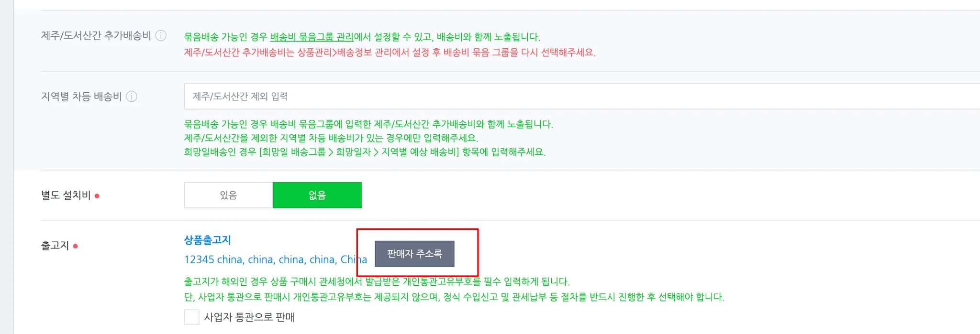
Task: Open the 배송비 묶음그룹 관리 link
Action: point(312,37)
